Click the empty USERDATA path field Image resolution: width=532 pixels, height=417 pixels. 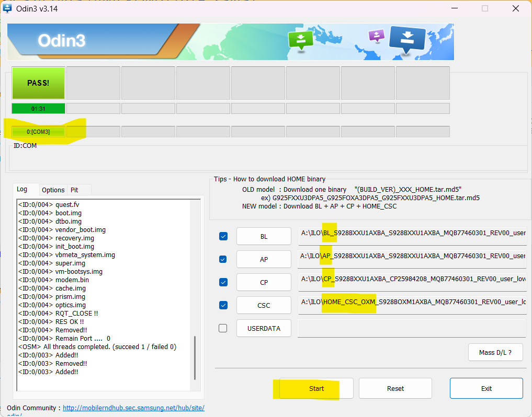pyautogui.click(x=412, y=328)
